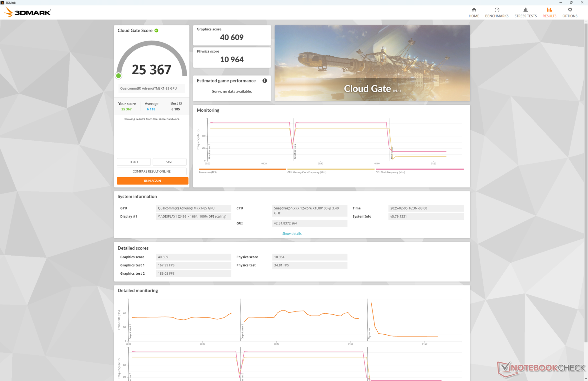Select STRESS TESTS menu label
588x381 pixels.
pos(525,16)
